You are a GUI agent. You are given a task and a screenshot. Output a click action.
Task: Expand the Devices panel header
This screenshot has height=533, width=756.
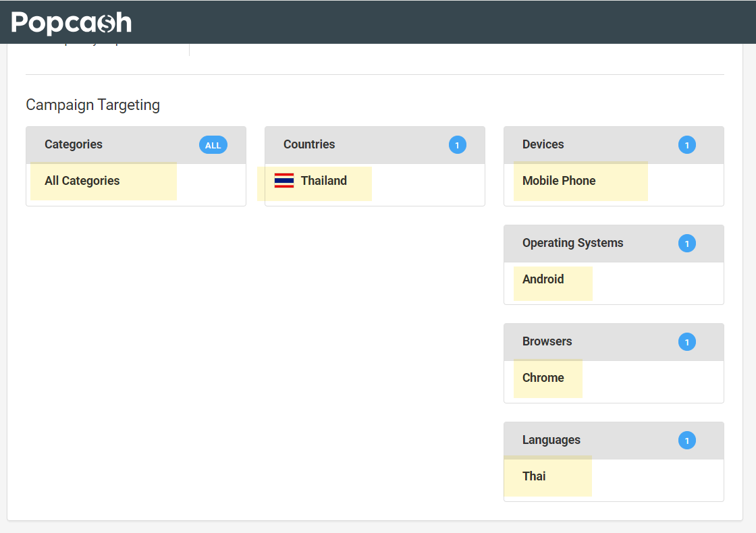pyautogui.click(x=543, y=144)
